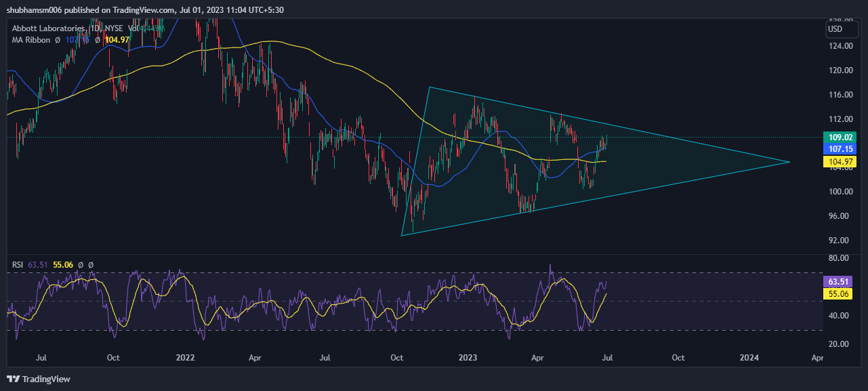This screenshot has height=391, width=868.
Task: Click the 2024 time axis label
Action: click(749, 357)
